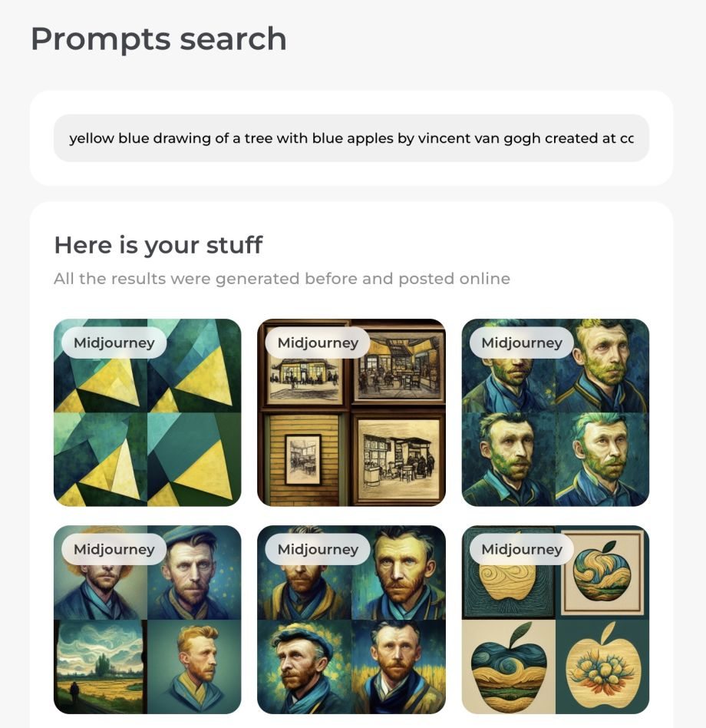Select the wooden apple with flower pattern
Image resolution: width=706 pixels, height=728 pixels.
[x=602, y=667]
